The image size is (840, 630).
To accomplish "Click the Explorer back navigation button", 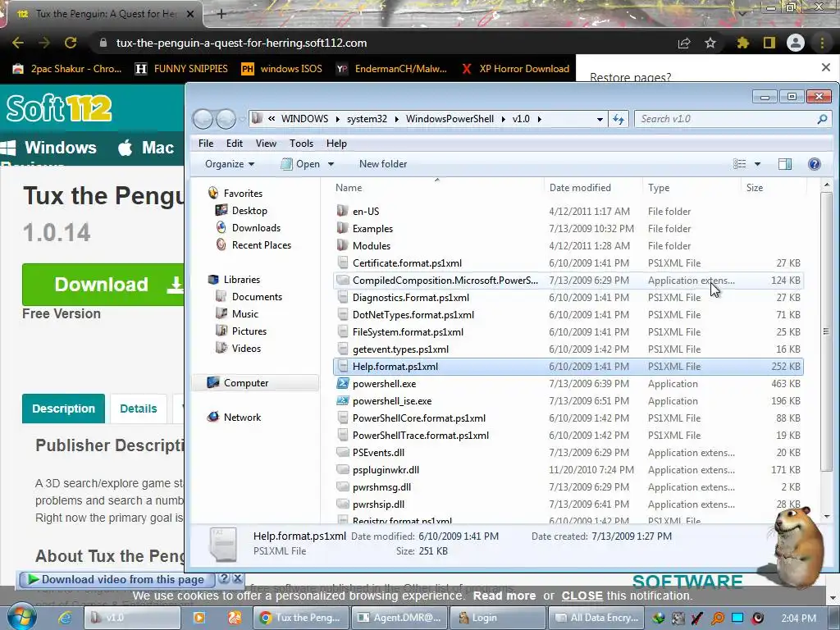I will pyautogui.click(x=203, y=119).
